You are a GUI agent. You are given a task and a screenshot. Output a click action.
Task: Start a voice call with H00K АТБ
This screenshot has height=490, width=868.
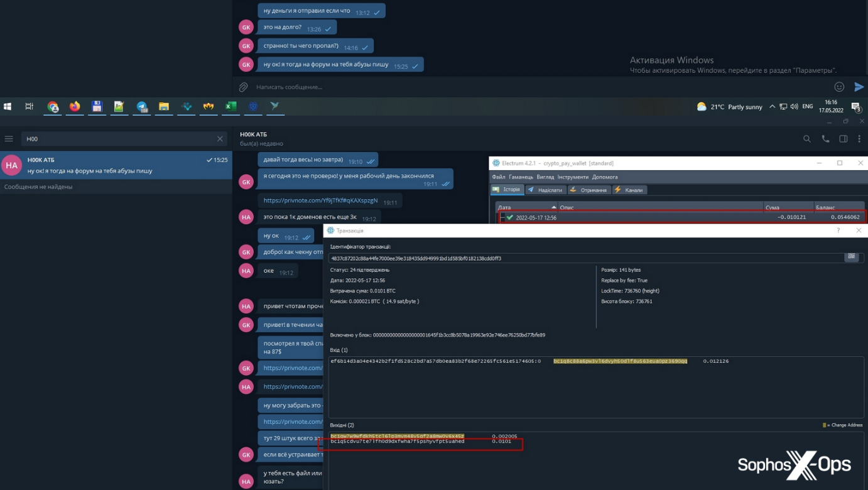coord(824,139)
